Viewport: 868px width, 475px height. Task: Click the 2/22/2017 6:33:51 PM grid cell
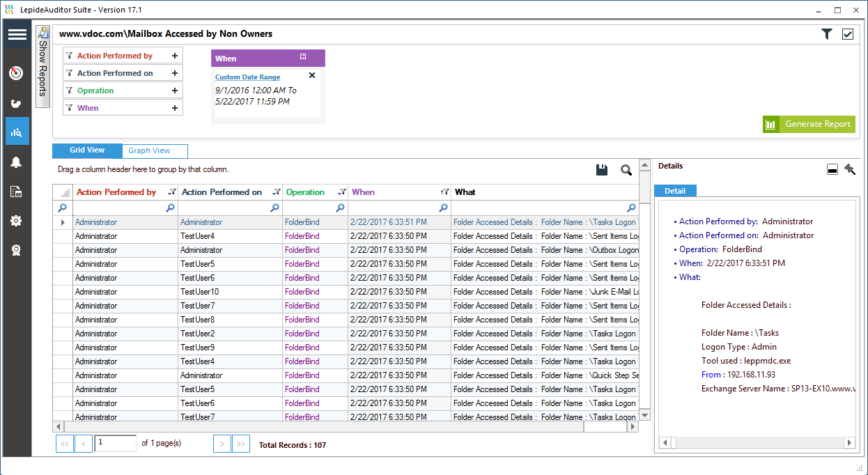399,222
